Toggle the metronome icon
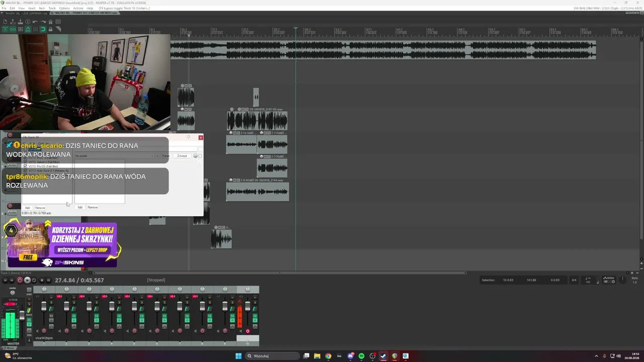Viewport: 644px width, 362px height. point(50,22)
